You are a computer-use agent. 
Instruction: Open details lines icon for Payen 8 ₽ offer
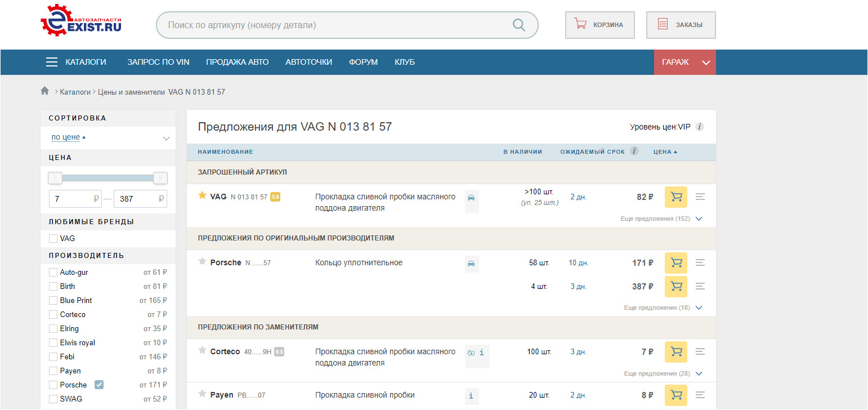coord(700,395)
